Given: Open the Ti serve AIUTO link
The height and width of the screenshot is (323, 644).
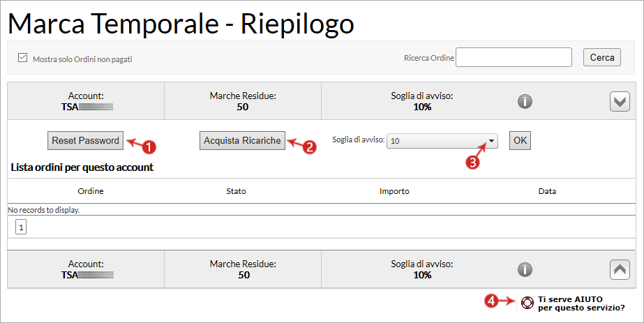Looking at the screenshot, I should pyautogui.click(x=581, y=303).
